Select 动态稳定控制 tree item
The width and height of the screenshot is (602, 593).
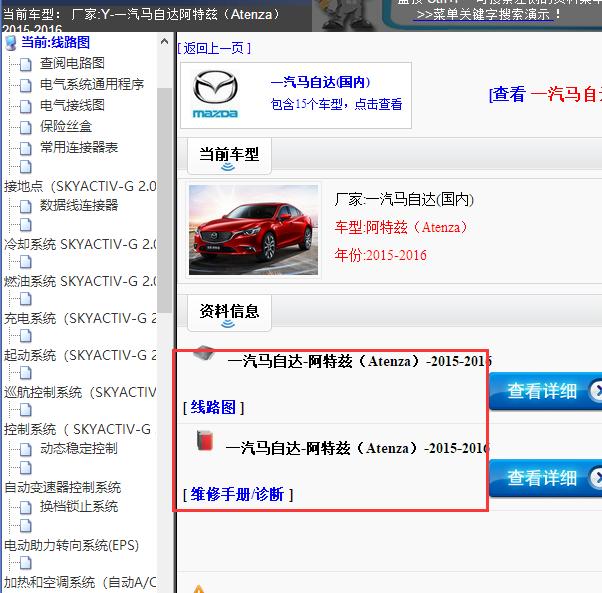(79, 448)
